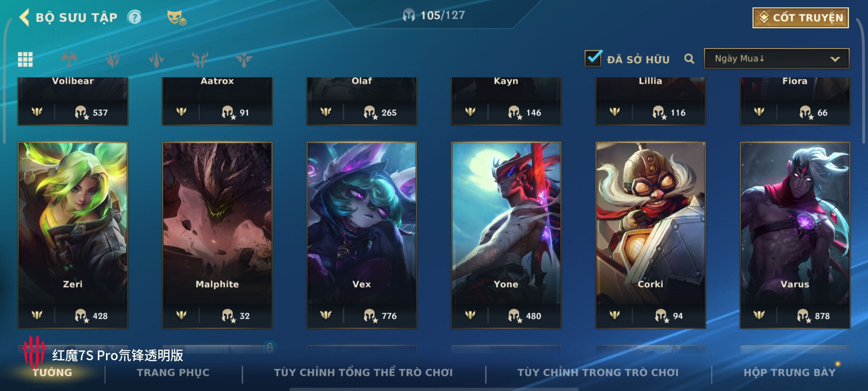868x391 pixels.
Task: Expand sort options with the chevron arrow
Action: click(x=835, y=59)
